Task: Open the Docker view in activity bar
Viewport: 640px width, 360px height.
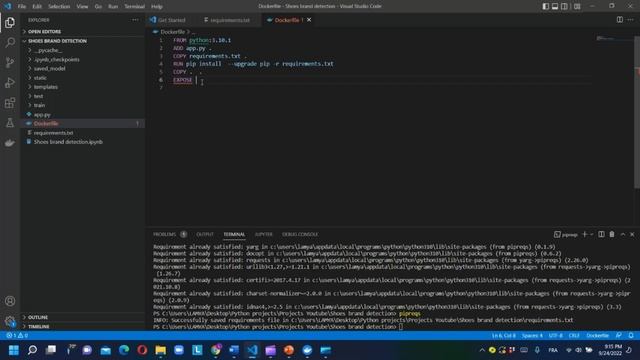Action: point(10,142)
